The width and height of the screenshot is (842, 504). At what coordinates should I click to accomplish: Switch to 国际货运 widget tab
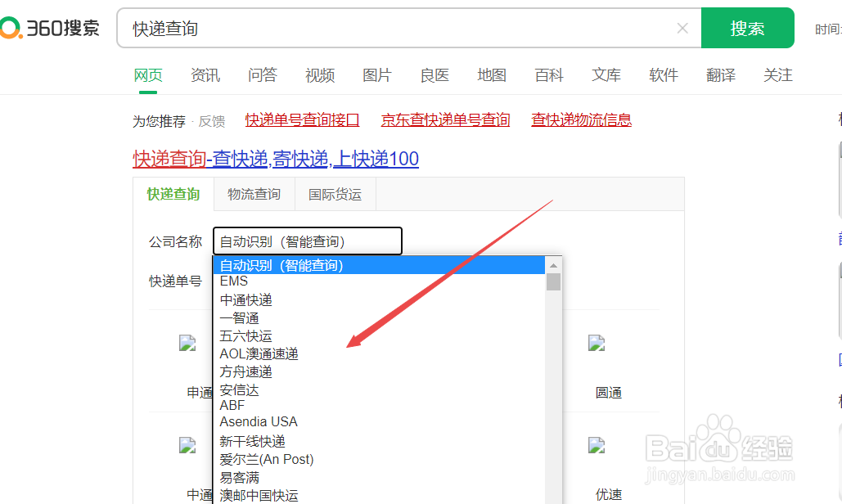coord(335,194)
